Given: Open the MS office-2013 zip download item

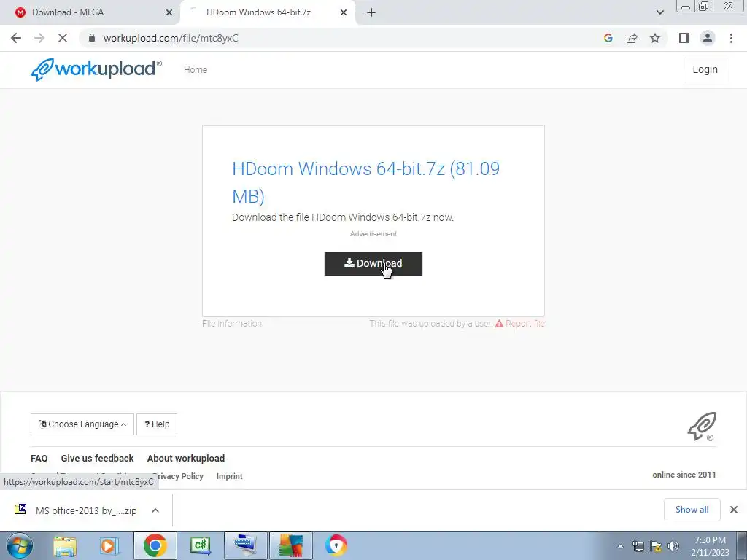Looking at the screenshot, I should pos(76,510).
